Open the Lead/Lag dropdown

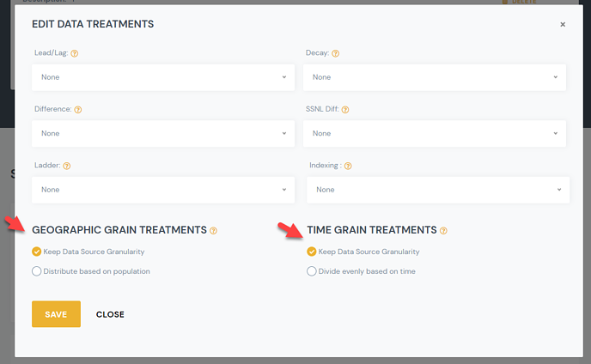point(162,77)
